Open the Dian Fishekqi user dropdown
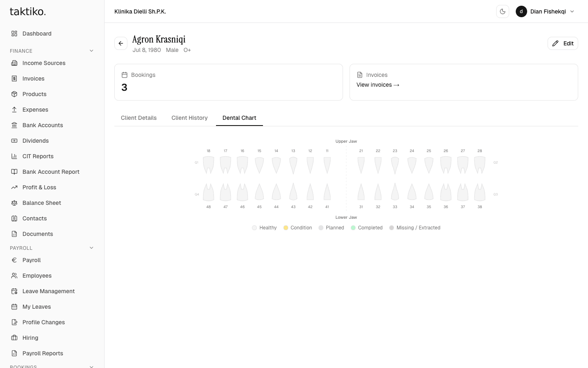 pyautogui.click(x=545, y=11)
